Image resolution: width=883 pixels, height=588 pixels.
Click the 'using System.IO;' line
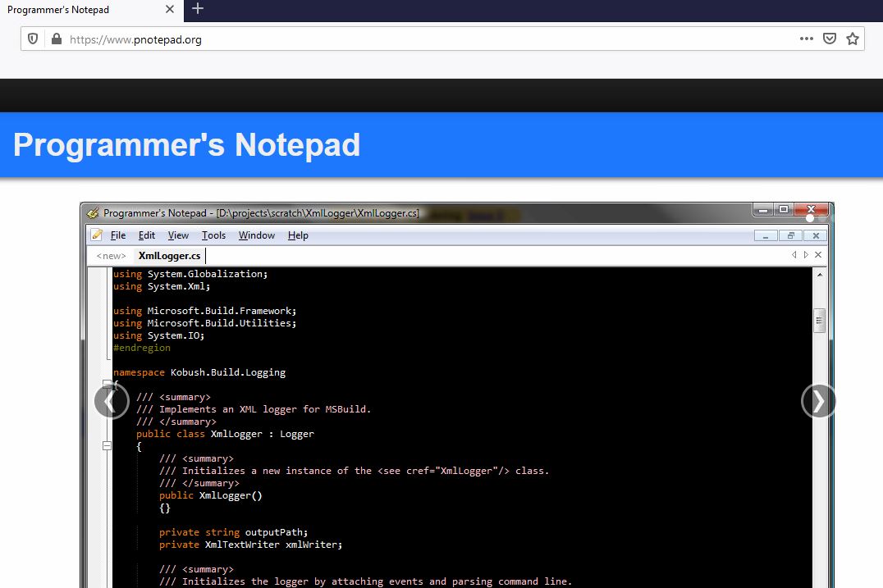[159, 335]
